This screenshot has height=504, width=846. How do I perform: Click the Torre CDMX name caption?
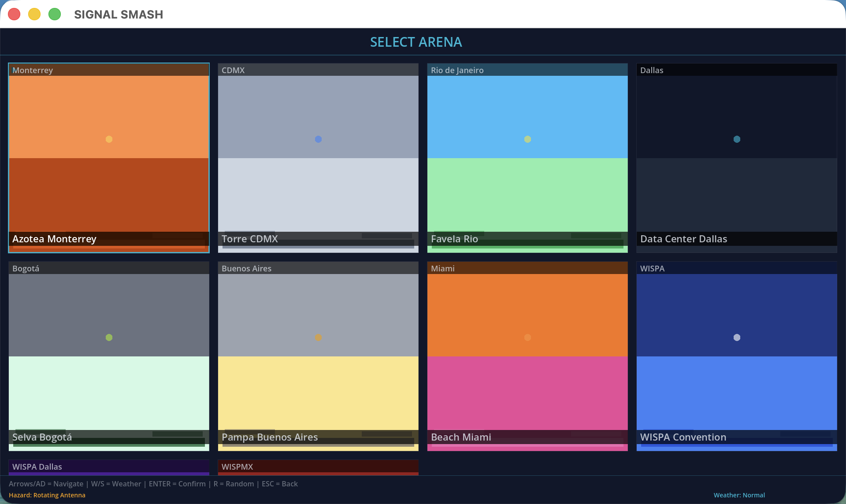[x=250, y=239]
